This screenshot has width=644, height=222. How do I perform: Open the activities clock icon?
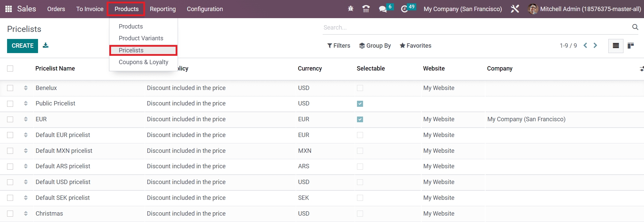(x=404, y=9)
